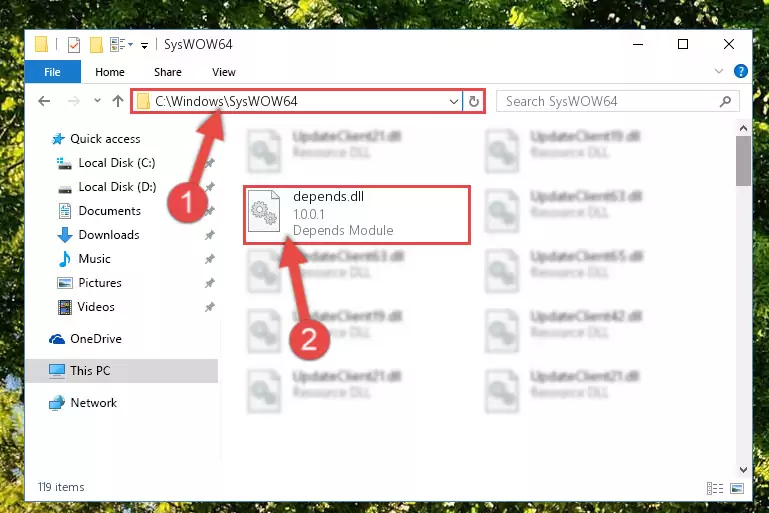Viewport: 769px width, 513px height.
Task: Click the OneDrive cloud icon
Action: 57,339
